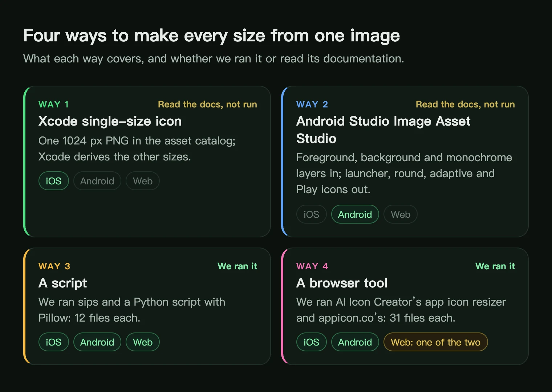The height and width of the screenshot is (392, 552).
Task: Click 'Read the docs, not run' in Way 2
Action: (465, 105)
